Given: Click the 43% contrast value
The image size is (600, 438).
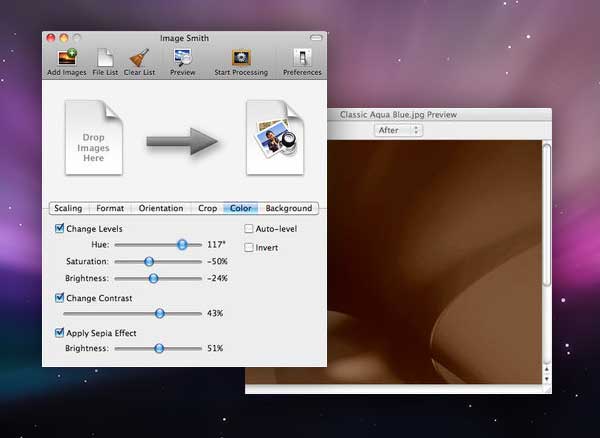Looking at the screenshot, I should point(215,313).
